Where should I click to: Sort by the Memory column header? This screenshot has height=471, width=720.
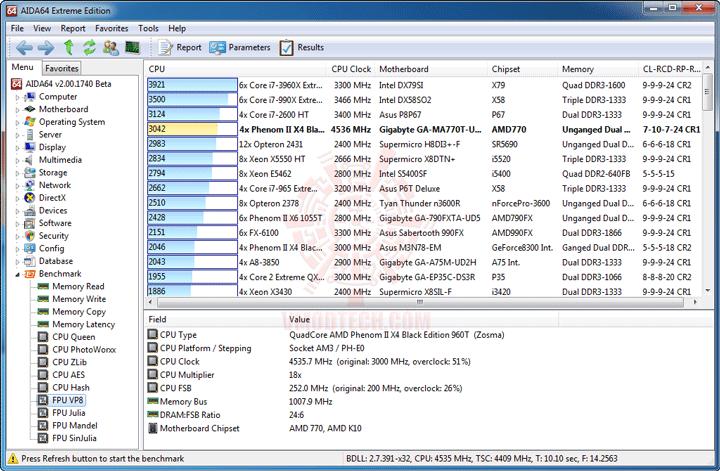(x=597, y=69)
